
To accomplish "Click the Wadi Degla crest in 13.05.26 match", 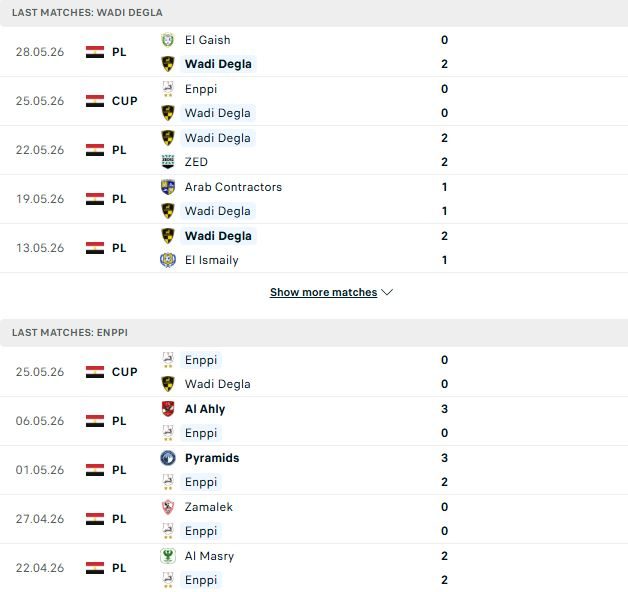I will click(168, 236).
